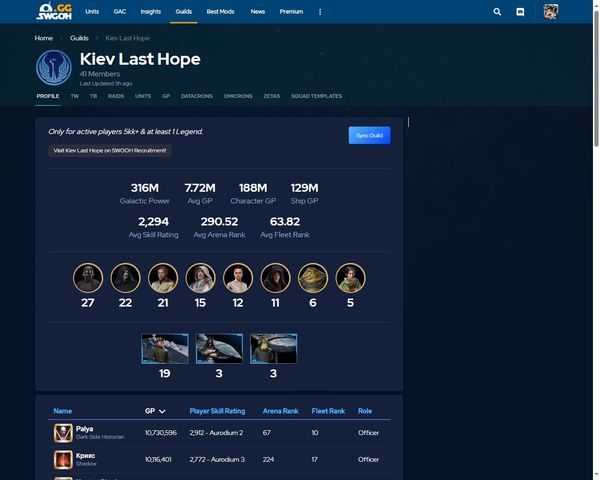Click the first ship thumbnail with 19

(165, 349)
